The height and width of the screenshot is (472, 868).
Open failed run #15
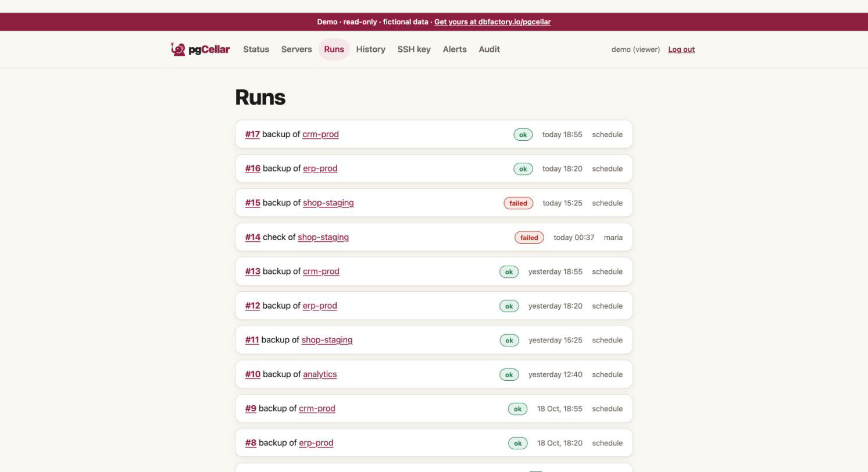click(253, 203)
